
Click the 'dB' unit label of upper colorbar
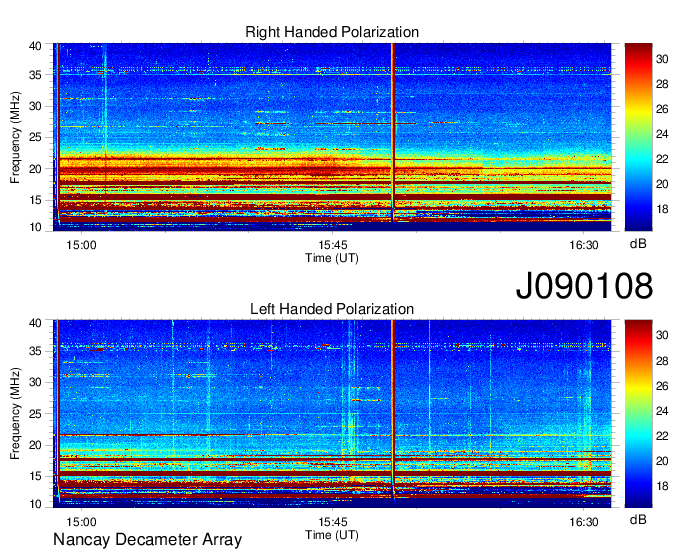(638, 244)
